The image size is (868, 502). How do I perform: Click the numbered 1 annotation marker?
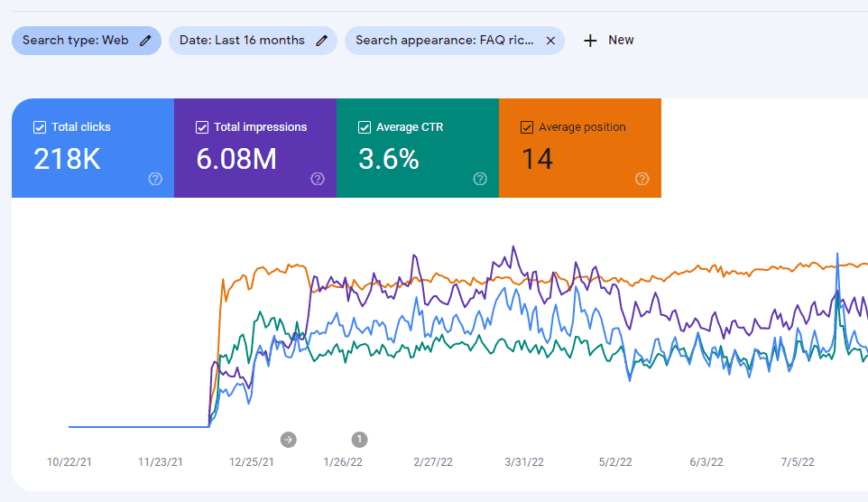[x=359, y=440]
